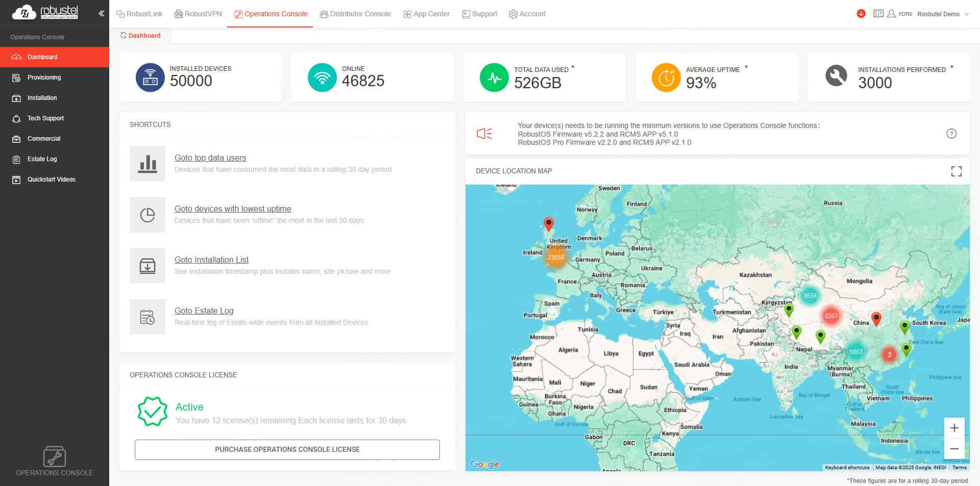The width and height of the screenshot is (980, 486).
Task: Zoom in on the map
Action: [954, 428]
